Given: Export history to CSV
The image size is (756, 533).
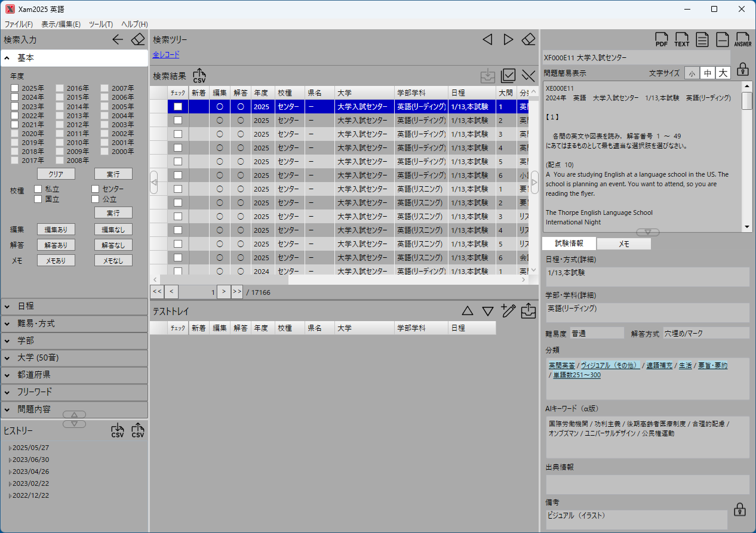Looking at the screenshot, I should [x=138, y=430].
